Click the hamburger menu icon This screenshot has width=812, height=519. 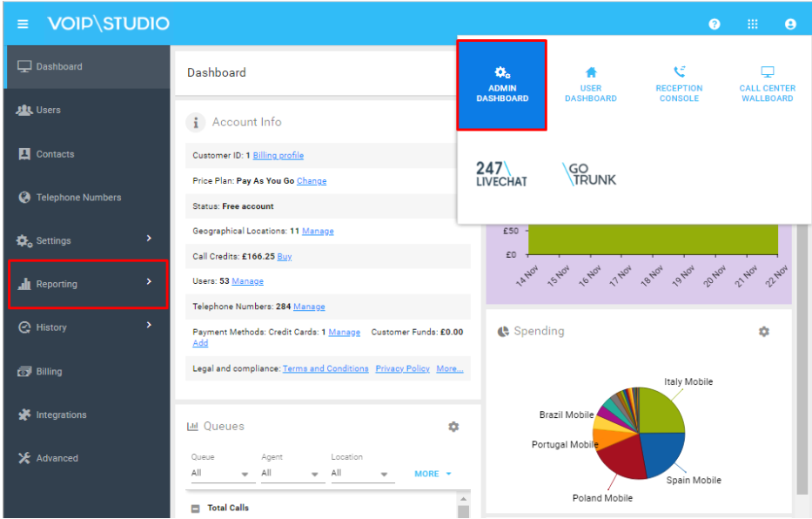tap(23, 24)
